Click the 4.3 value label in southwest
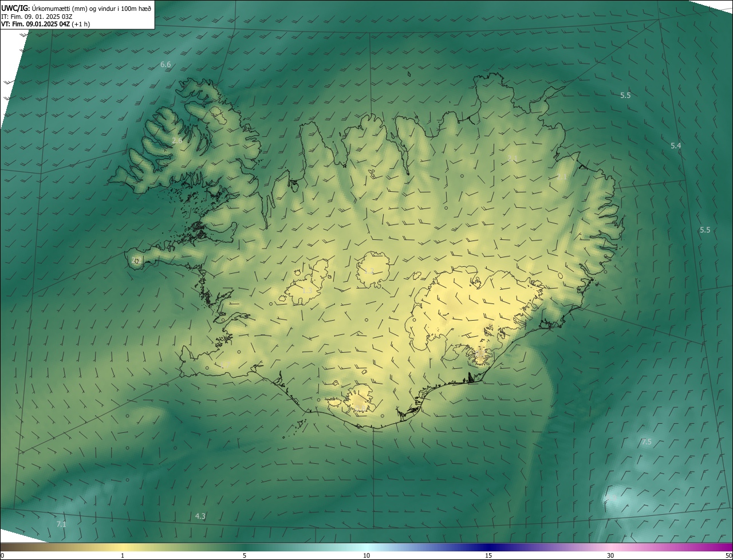Viewport: 733px width, 560px height. click(200, 516)
